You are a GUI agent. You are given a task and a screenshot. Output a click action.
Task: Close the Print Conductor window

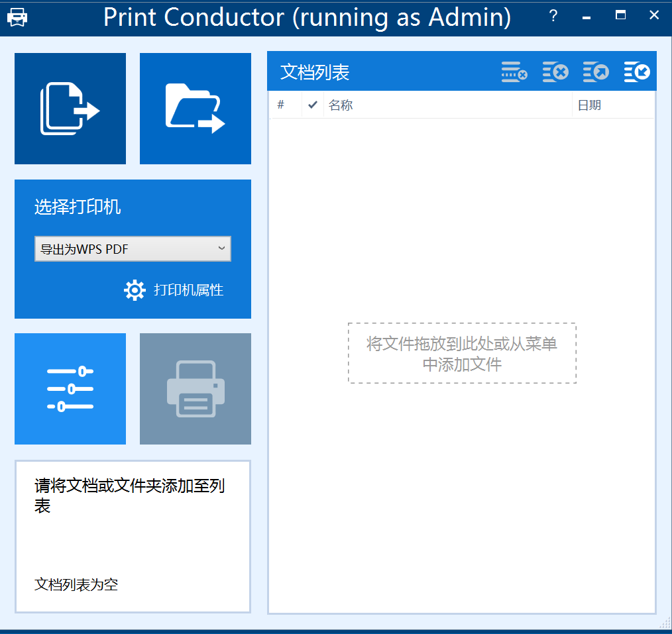[x=654, y=15]
